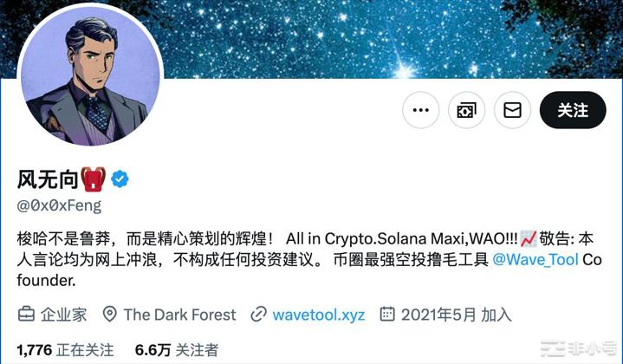Click the tip money icon button
Viewport: 623px width, 364px height.
pyautogui.click(x=466, y=110)
